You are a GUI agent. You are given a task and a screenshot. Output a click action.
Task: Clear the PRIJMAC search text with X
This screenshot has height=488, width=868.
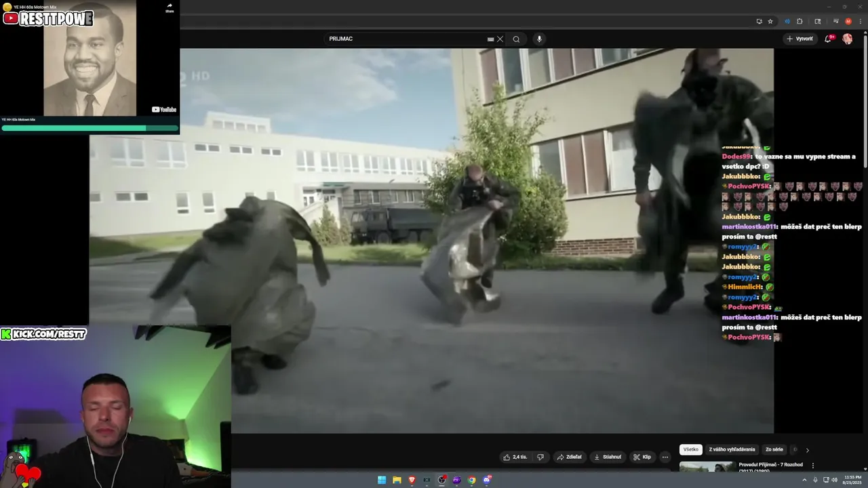500,39
